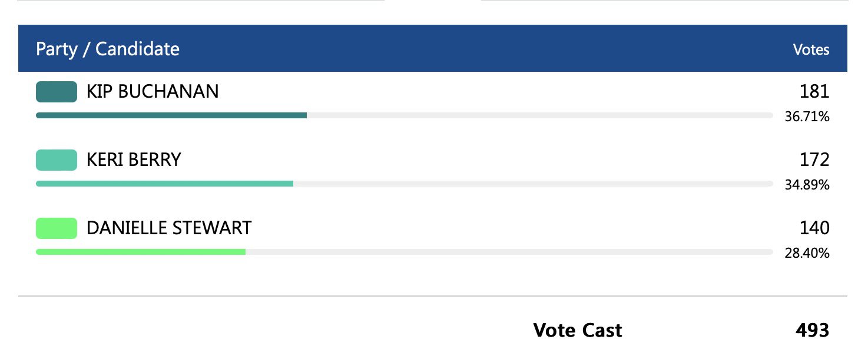
Task: Click the 181 vote count
Action: pos(814,92)
